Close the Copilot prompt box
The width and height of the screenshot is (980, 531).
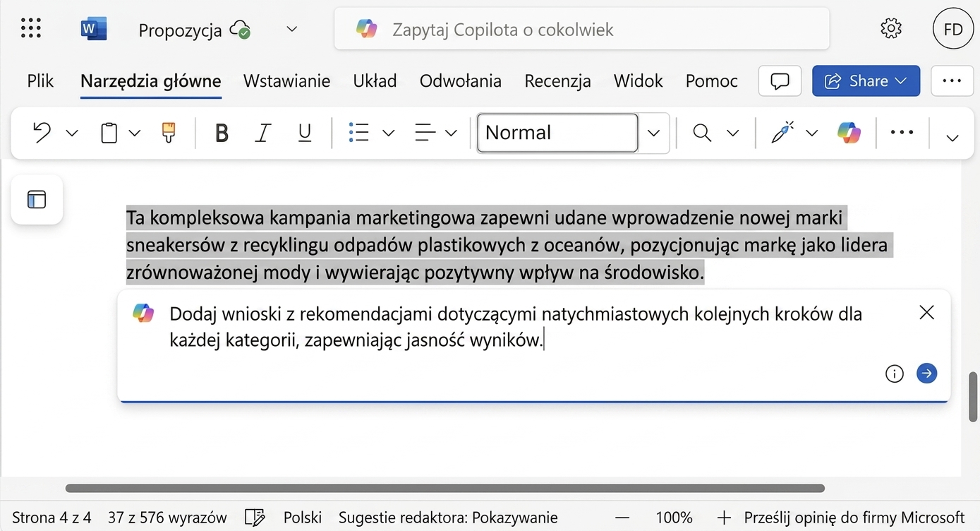[926, 312]
